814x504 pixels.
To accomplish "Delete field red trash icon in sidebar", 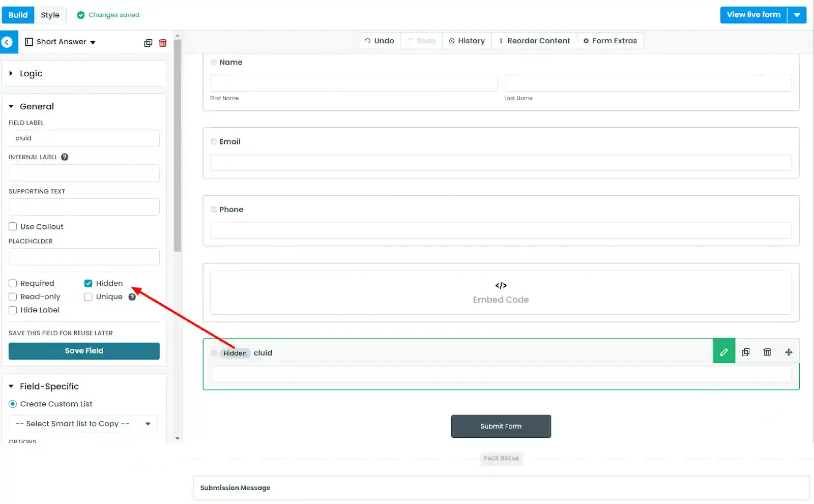I will click(163, 43).
